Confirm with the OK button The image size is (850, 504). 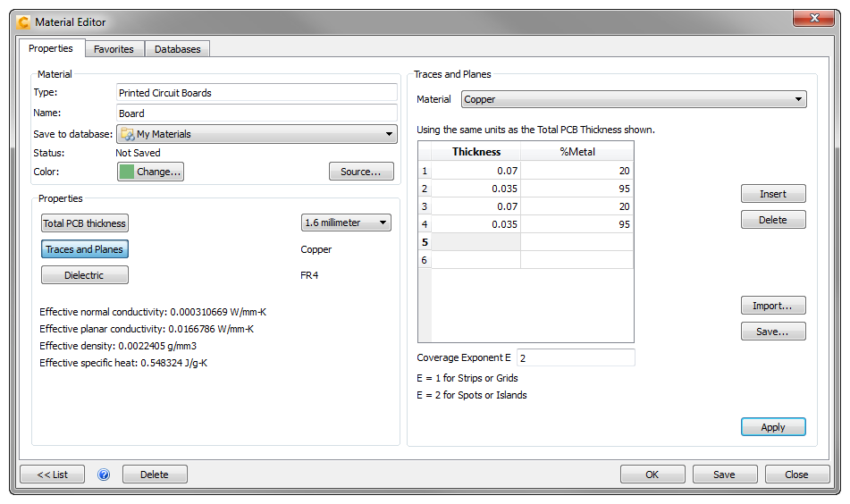(x=652, y=475)
